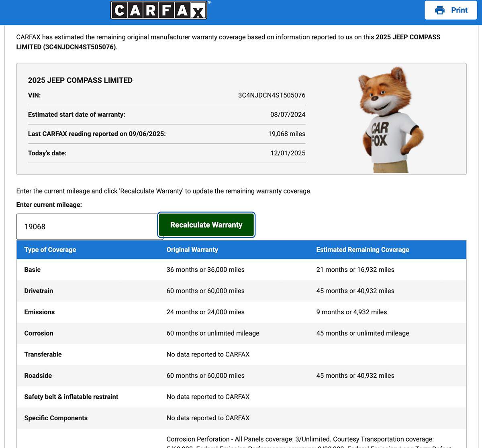Click '36 months or 36,000 miles' cell
482x448 pixels.
pyautogui.click(x=206, y=270)
